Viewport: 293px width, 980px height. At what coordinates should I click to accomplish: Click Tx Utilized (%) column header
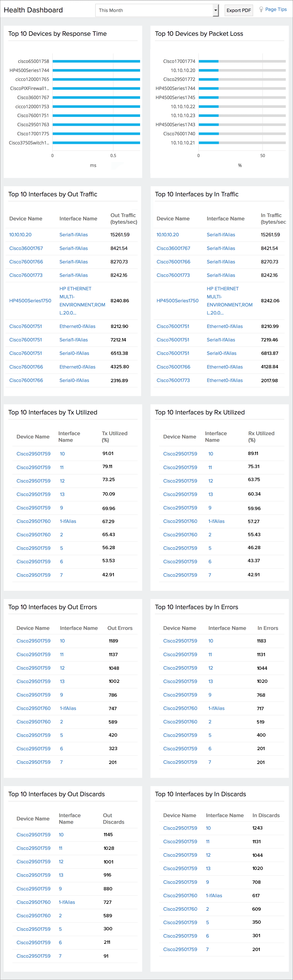click(x=115, y=437)
